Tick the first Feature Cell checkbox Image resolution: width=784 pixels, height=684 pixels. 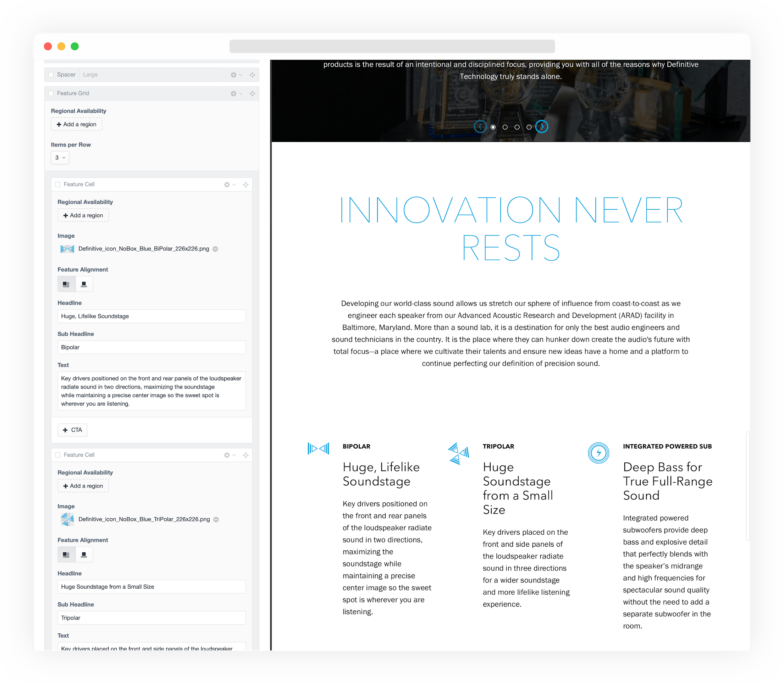point(57,185)
